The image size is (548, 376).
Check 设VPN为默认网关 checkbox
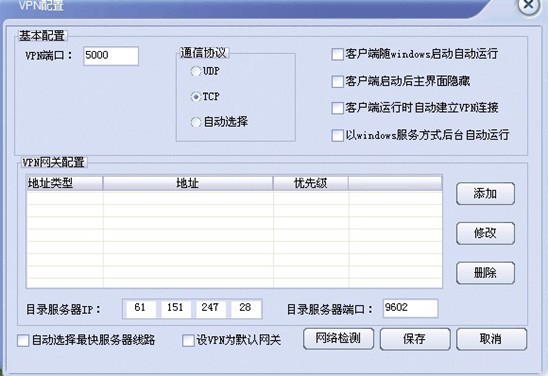(x=188, y=340)
